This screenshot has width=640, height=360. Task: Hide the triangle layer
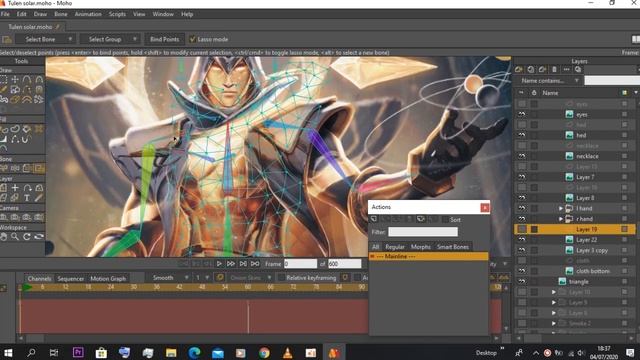coord(522,282)
